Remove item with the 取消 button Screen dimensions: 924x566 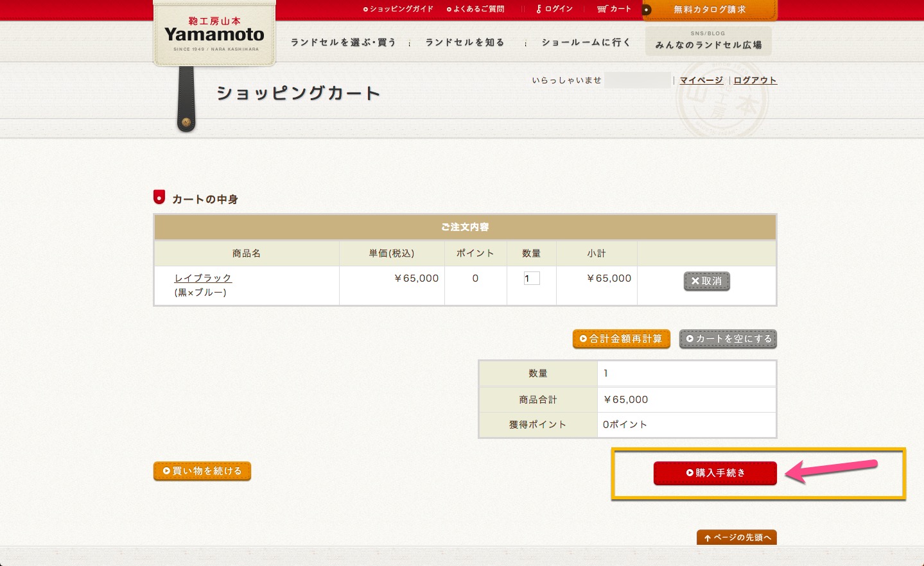[706, 281]
